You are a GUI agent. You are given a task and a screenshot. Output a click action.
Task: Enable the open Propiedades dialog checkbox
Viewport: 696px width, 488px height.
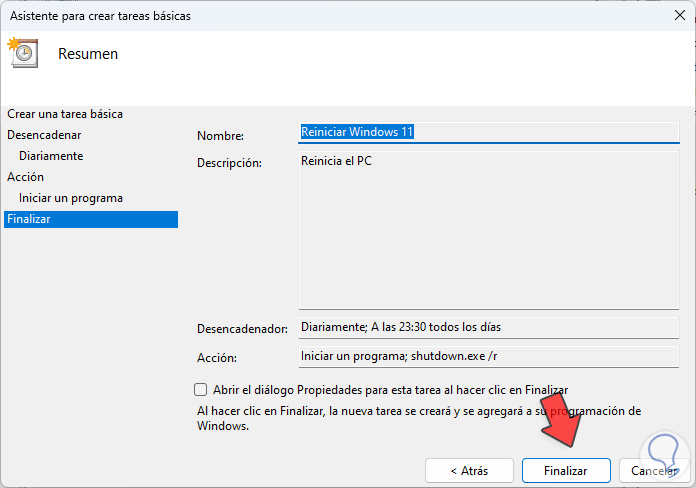200,390
